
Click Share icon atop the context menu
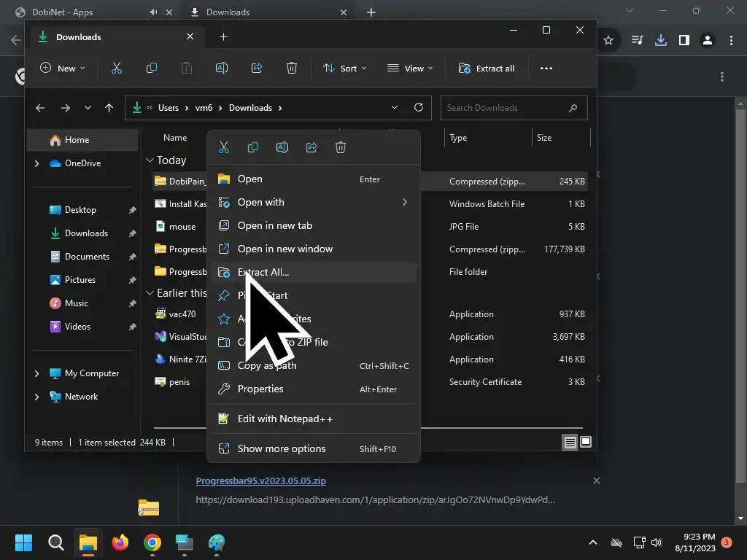pos(311,147)
